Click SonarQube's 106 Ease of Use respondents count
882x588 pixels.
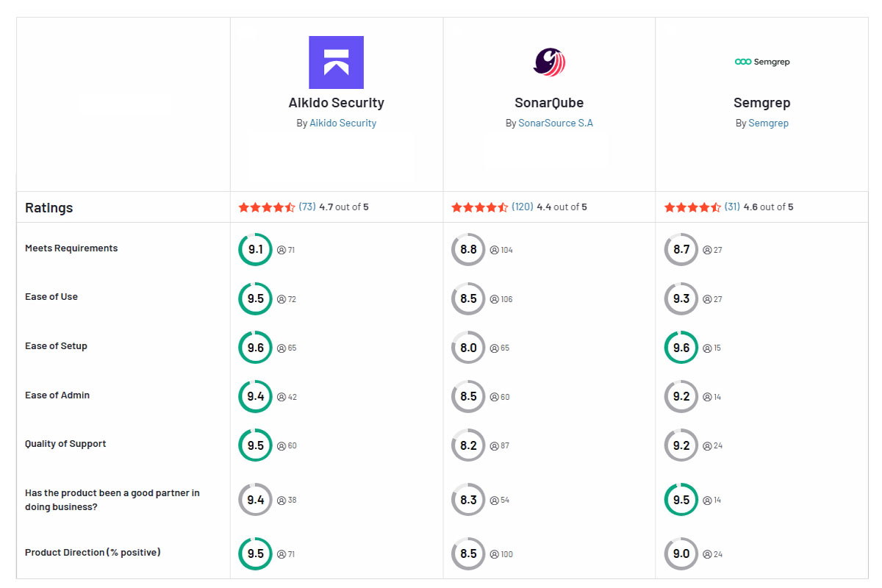click(x=501, y=299)
